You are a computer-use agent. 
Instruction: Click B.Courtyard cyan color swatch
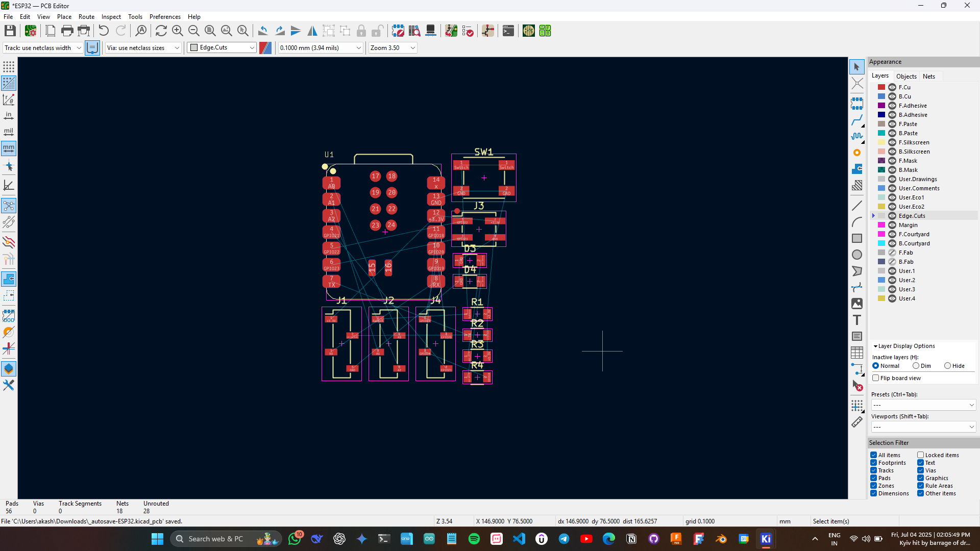(x=881, y=243)
